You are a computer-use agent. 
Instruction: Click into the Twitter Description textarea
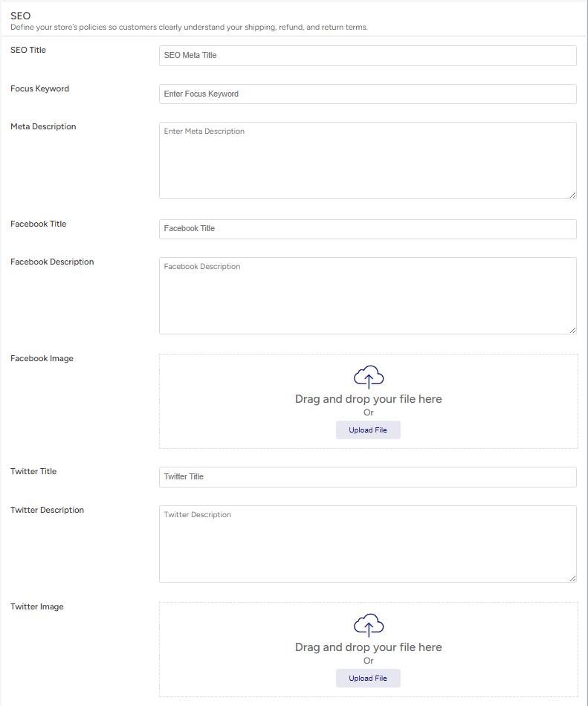(x=368, y=544)
